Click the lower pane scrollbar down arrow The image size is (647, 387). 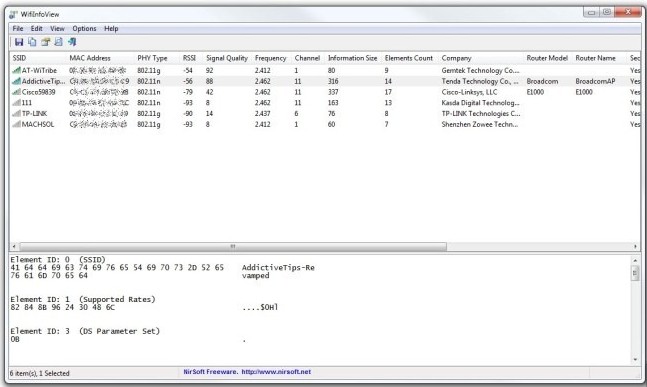coord(635,360)
